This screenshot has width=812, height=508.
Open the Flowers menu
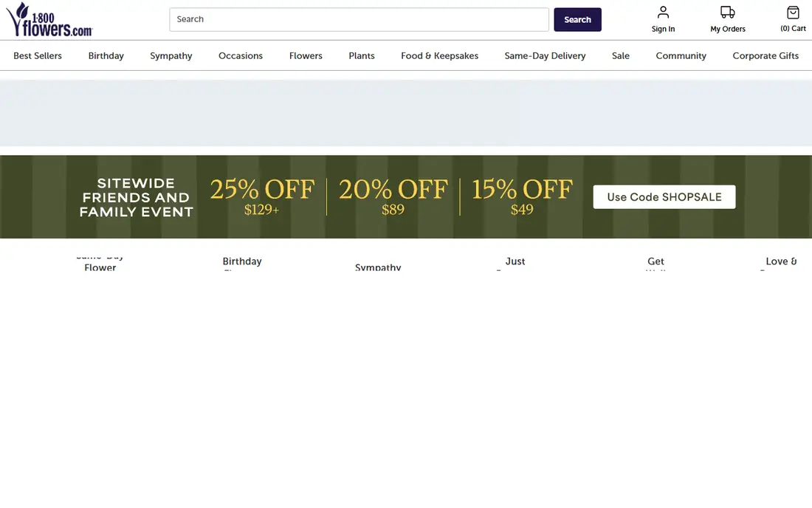pos(306,56)
